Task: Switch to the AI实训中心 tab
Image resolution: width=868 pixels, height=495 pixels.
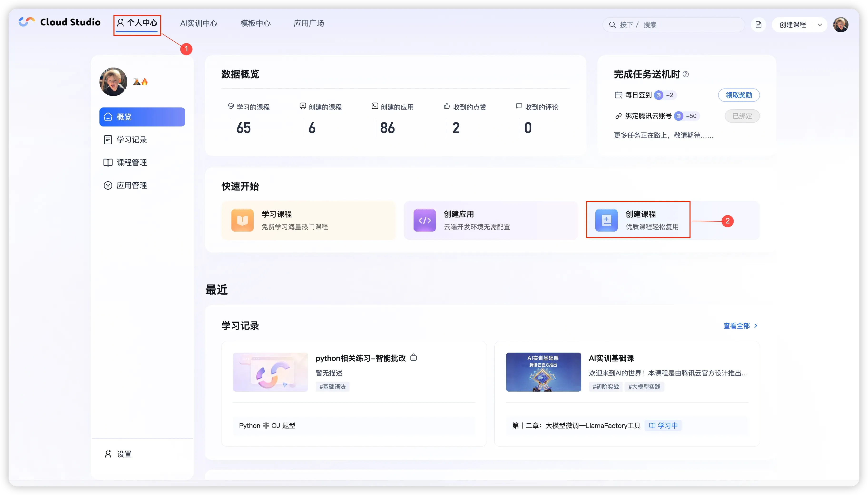Action: tap(199, 24)
